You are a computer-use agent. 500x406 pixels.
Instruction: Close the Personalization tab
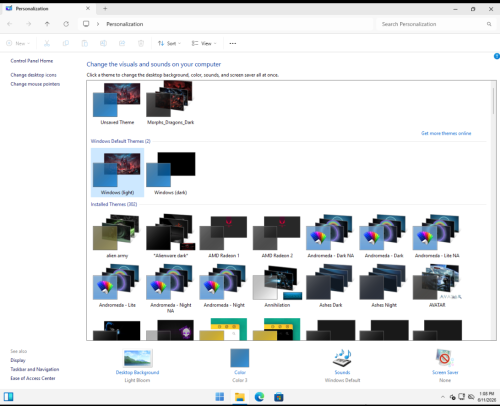(x=88, y=8)
